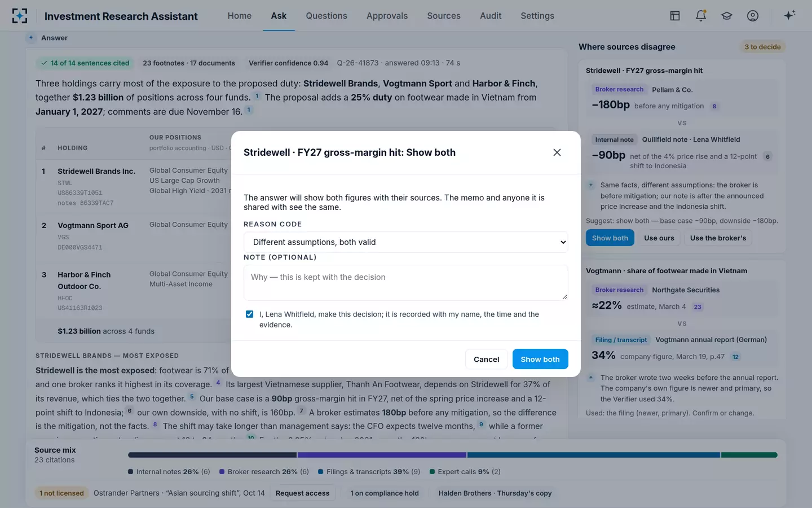Go to the Home tab
812x508 pixels.
pyautogui.click(x=240, y=16)
